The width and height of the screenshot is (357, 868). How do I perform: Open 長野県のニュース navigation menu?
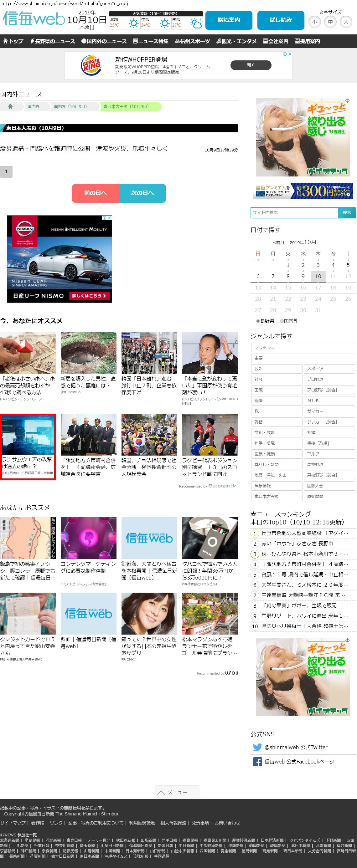(53, 41)
